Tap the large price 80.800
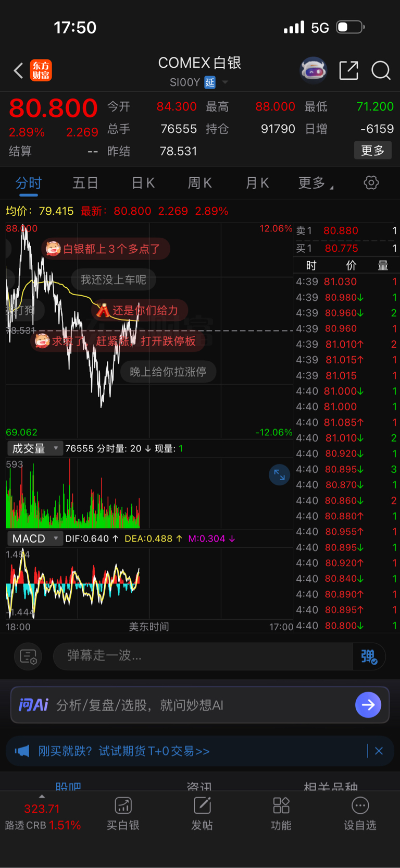Screen dimensions: 400x868 [x=53, y=108]
